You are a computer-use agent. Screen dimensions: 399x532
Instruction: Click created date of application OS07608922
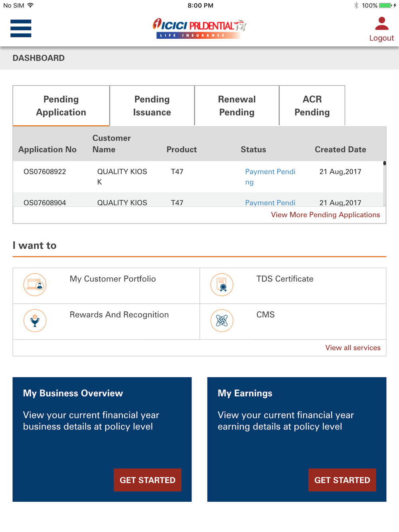[340, 171]
